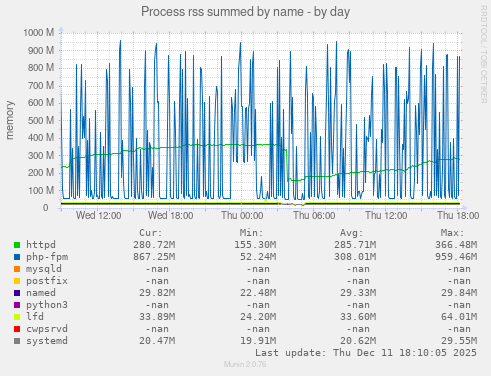Select the httpd legend label
The width and height of the screenshot is (491, 376).
point(41,245)
